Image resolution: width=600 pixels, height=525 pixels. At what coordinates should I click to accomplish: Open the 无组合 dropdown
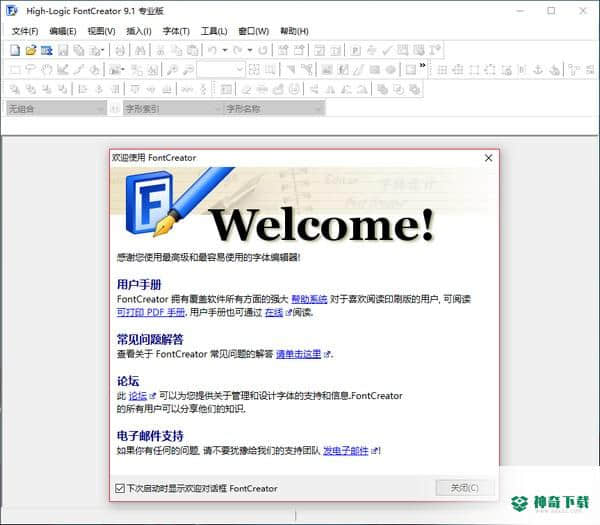pos(56,109)
